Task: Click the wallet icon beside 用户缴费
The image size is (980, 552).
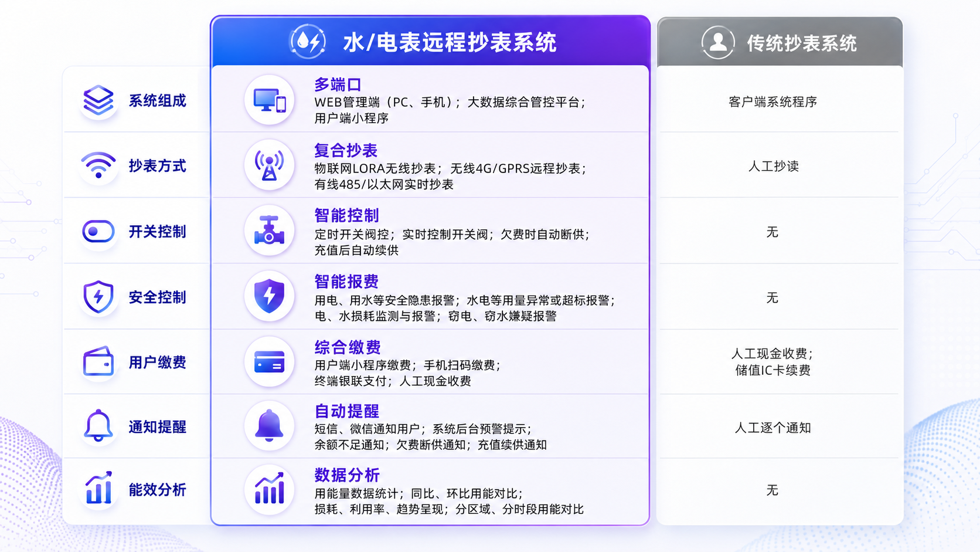Action: pyautogui.click(x=98, y=361)
